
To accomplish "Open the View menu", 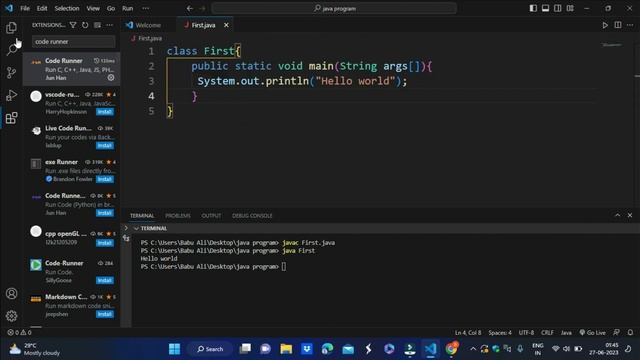I will 93,8.
